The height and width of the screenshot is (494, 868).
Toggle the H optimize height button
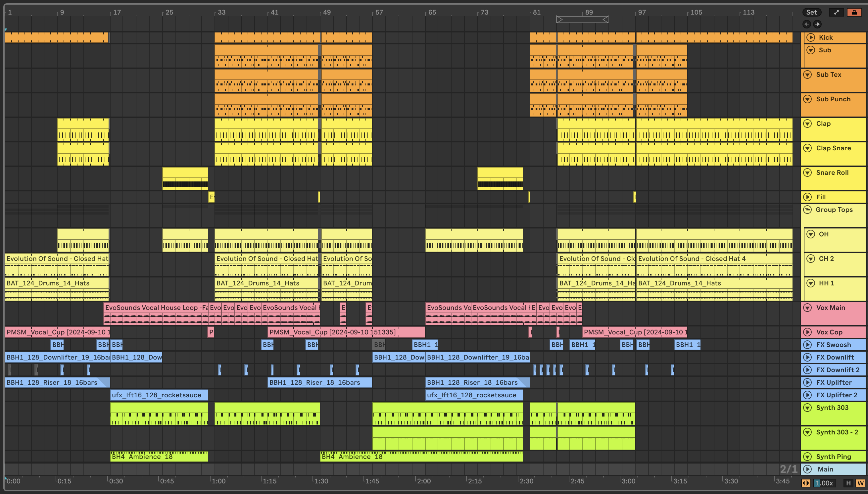point(848,483)
